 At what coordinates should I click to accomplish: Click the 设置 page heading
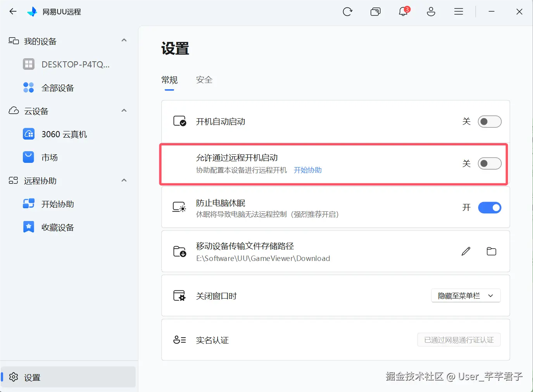coord(175,49)
